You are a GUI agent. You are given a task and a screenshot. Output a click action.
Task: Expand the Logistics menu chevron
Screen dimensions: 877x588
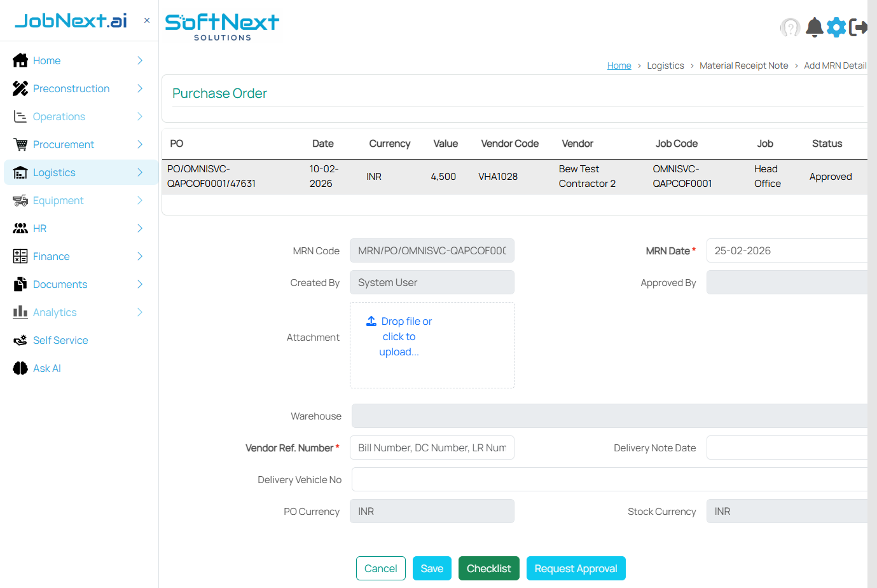click(140, 172)
